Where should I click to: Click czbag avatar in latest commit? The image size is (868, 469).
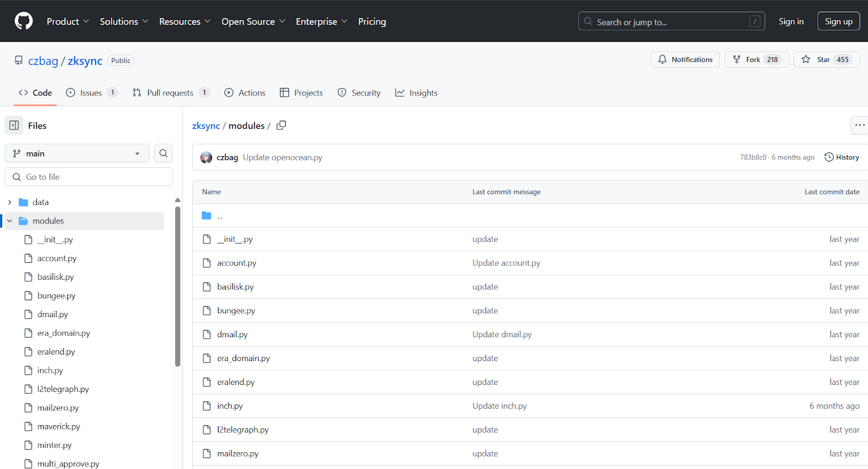pos(206,157)
